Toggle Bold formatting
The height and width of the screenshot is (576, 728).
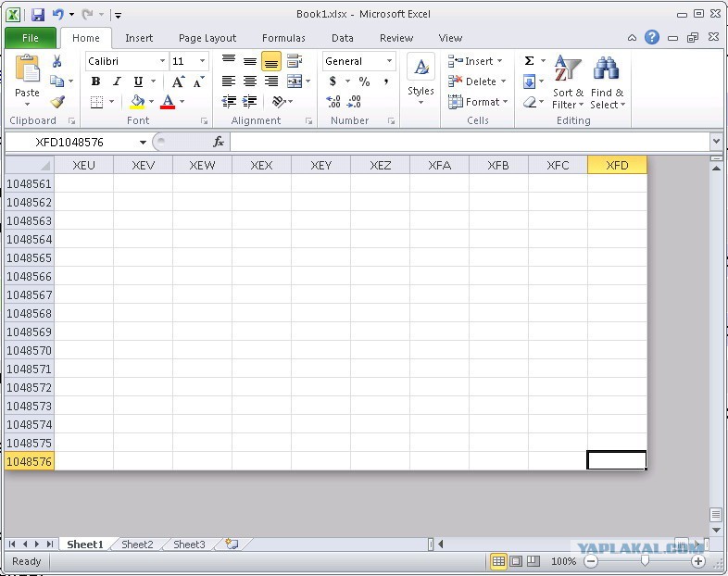95,81
